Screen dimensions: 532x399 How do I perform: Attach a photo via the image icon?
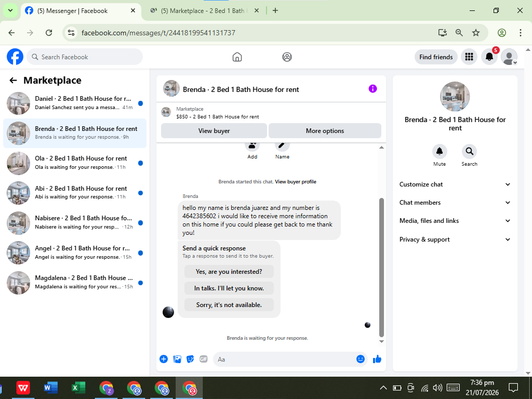tap(177, 359)
